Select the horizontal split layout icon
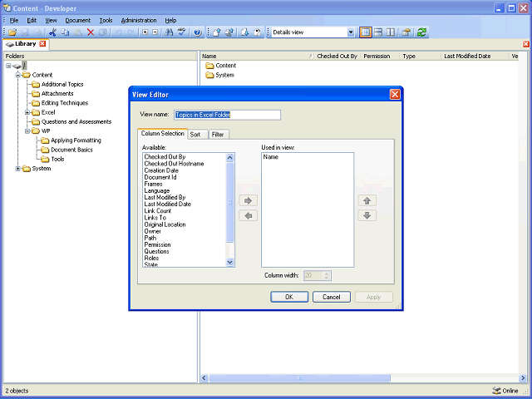The image size is (532, 399). click(x=378, y=32)
